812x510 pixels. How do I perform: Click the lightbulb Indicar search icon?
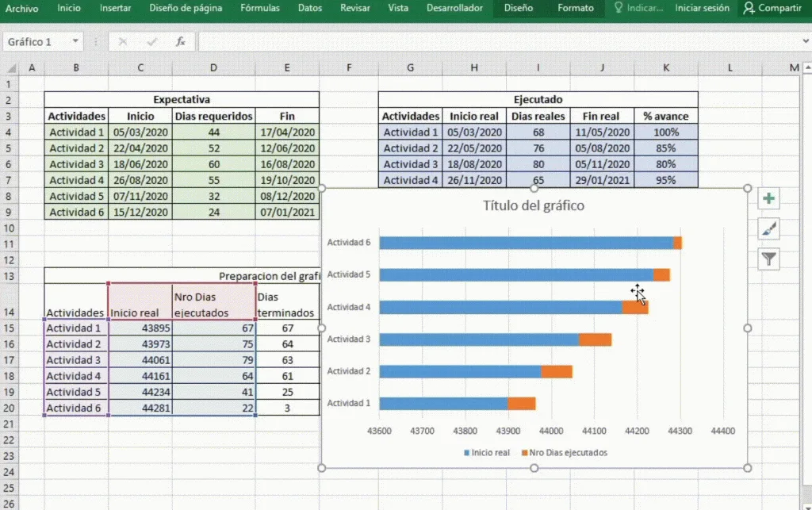point(619,8)
